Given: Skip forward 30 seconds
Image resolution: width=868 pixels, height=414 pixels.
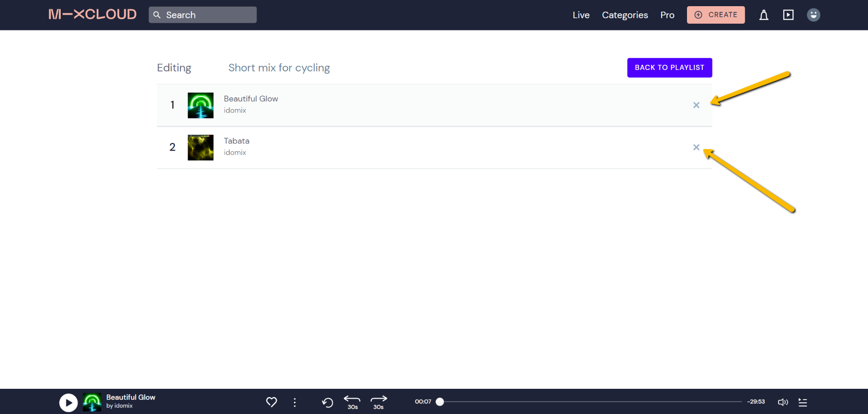Looking at the screenshot, I should (x=378, y=402).
